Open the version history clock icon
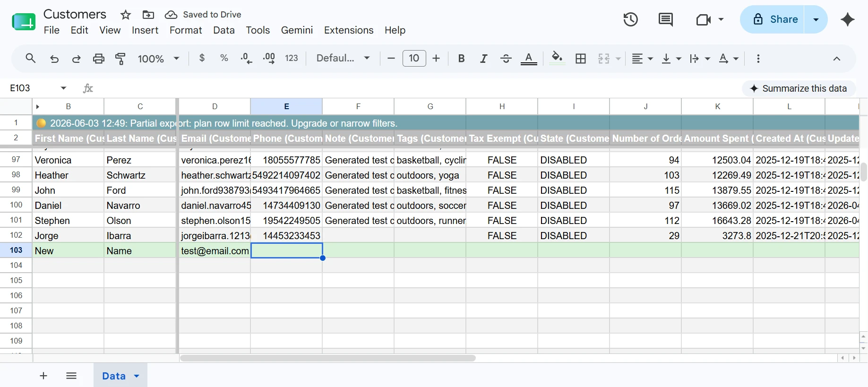This screenshot has width=868, height=387. pos(630,19)
